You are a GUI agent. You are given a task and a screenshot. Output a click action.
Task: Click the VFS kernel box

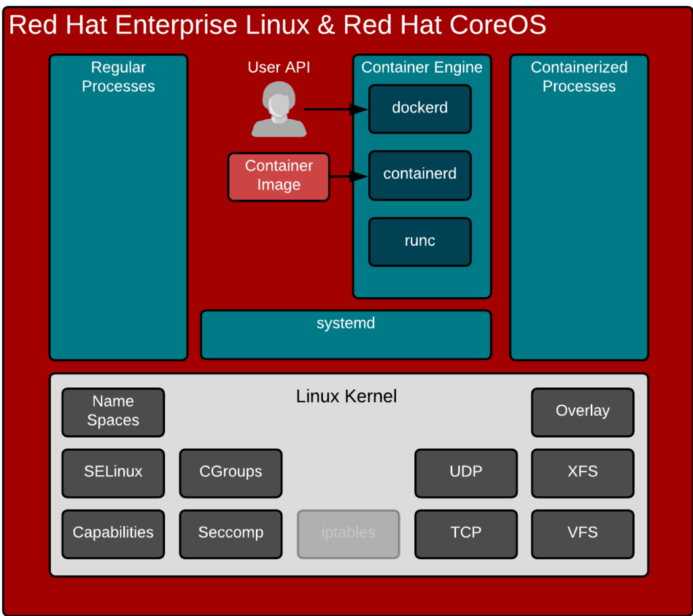tap(583, 534)
